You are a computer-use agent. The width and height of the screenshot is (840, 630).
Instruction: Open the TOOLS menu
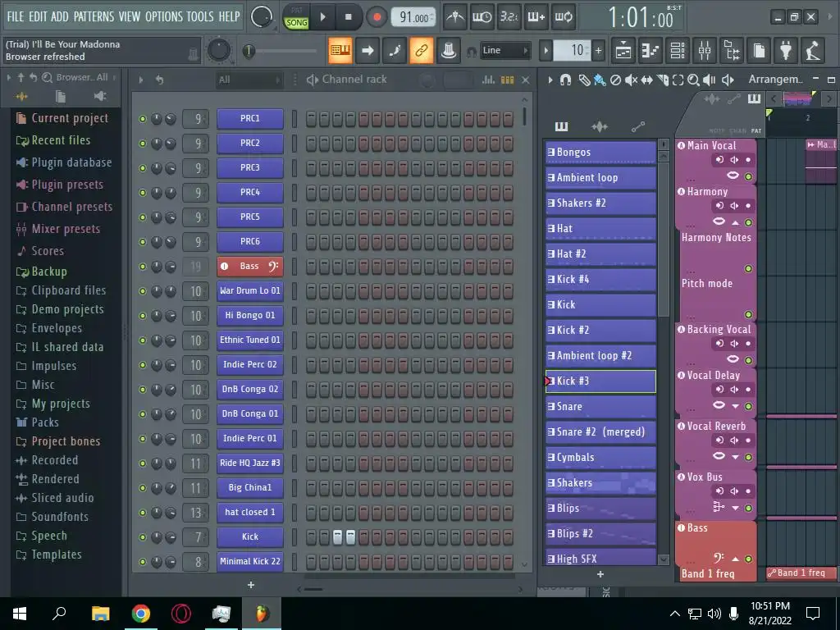200,16
